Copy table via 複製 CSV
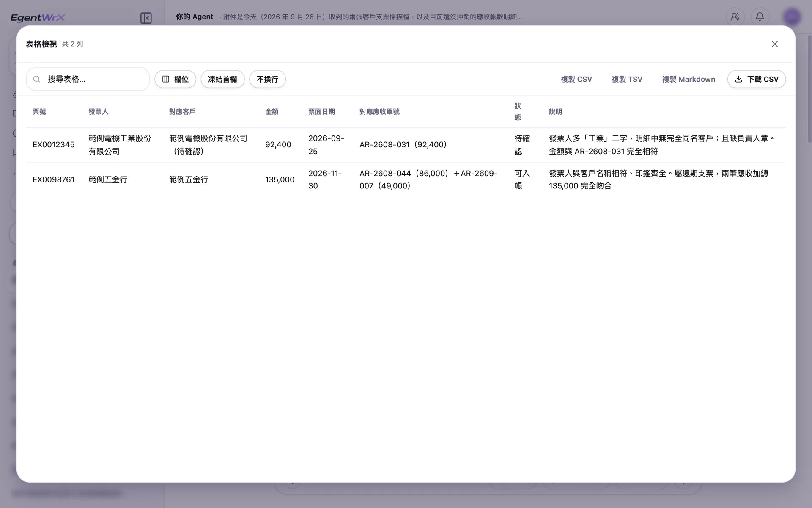Viewport: 812px width, 508px height. pos(576,79)
